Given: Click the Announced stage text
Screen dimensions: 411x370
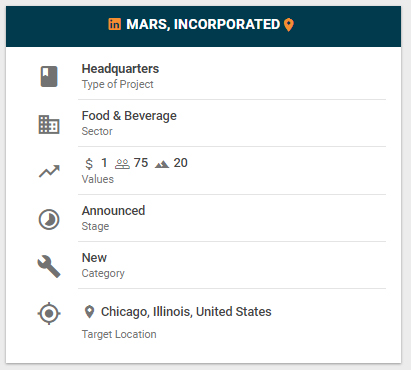Looking at the screenshot, I should pos(113,211).
